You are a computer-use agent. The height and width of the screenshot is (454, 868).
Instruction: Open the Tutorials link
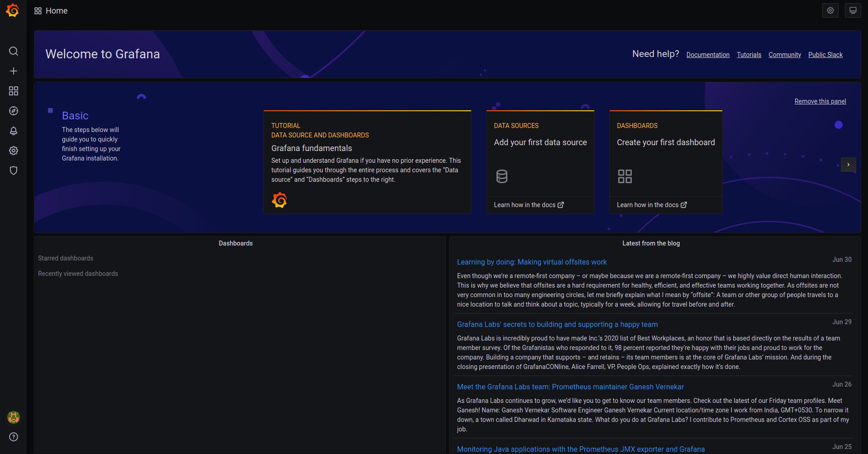point(749,55)
